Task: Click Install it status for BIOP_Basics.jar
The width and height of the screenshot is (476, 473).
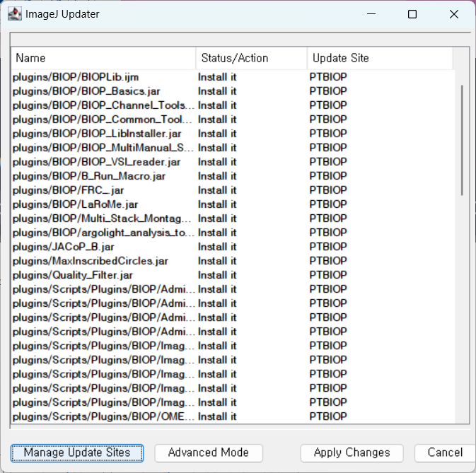Action: tap(217, 91)
